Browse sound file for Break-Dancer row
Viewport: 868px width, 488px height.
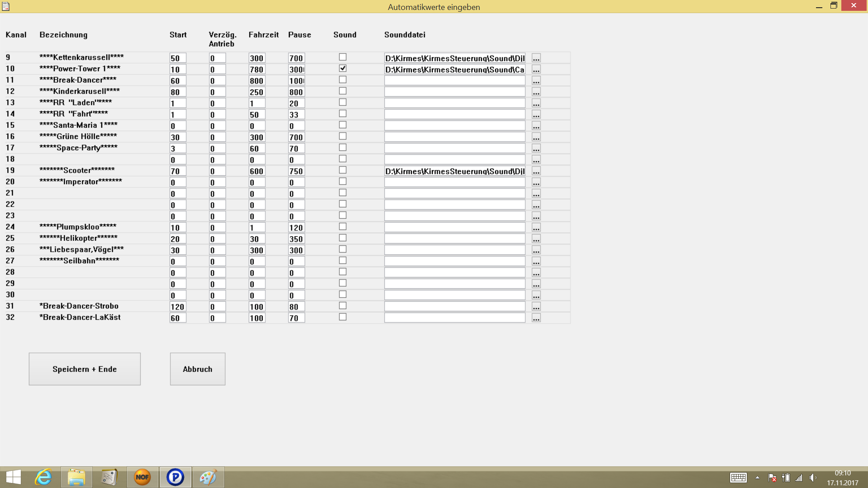pyautogui.click(x=536, y=81)
